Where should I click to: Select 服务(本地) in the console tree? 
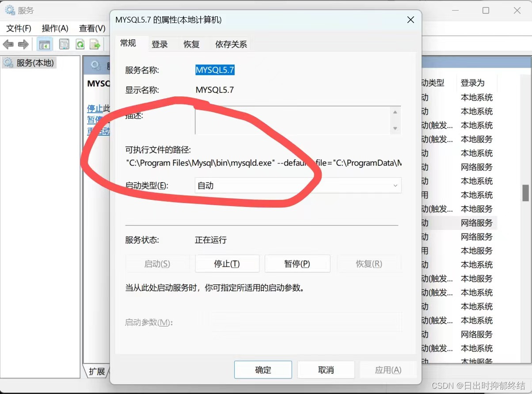[x=29, y=63]
